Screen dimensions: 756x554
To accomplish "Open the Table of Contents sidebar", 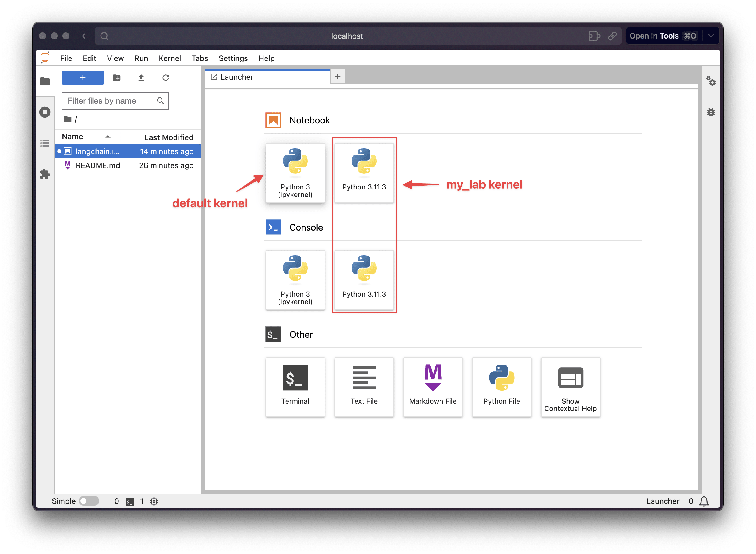I will pos(45,143).
